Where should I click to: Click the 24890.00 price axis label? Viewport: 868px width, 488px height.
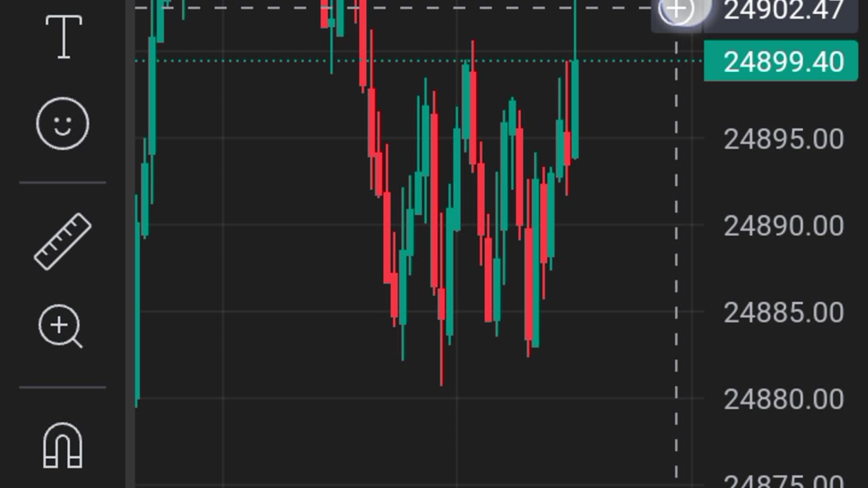click(784, 226)
